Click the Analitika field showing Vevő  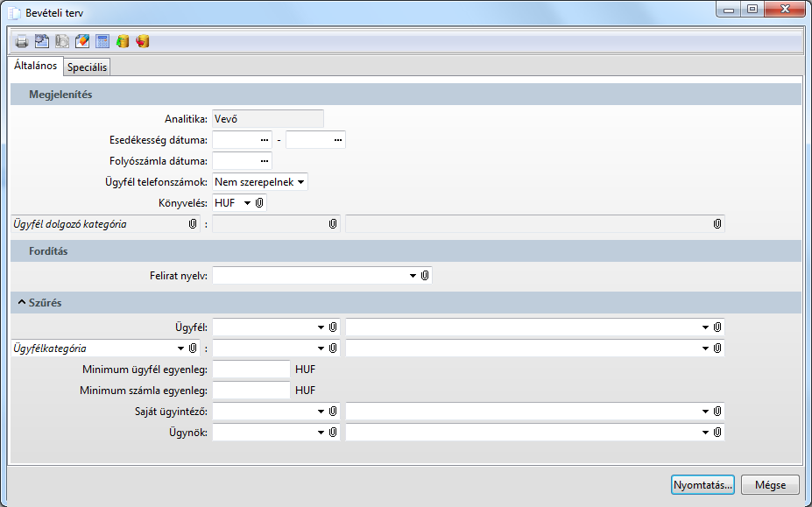click(x=268, y=118)
